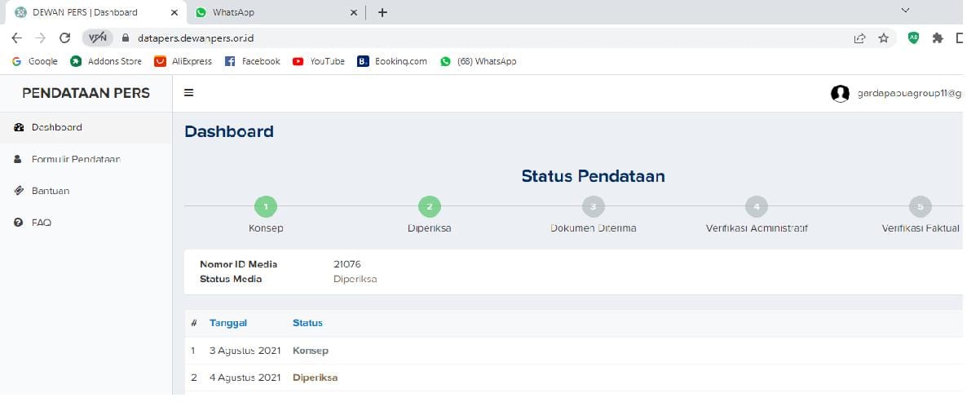
Task: Open Dashboard in the sidebar
Action: [x=56, y=127]
